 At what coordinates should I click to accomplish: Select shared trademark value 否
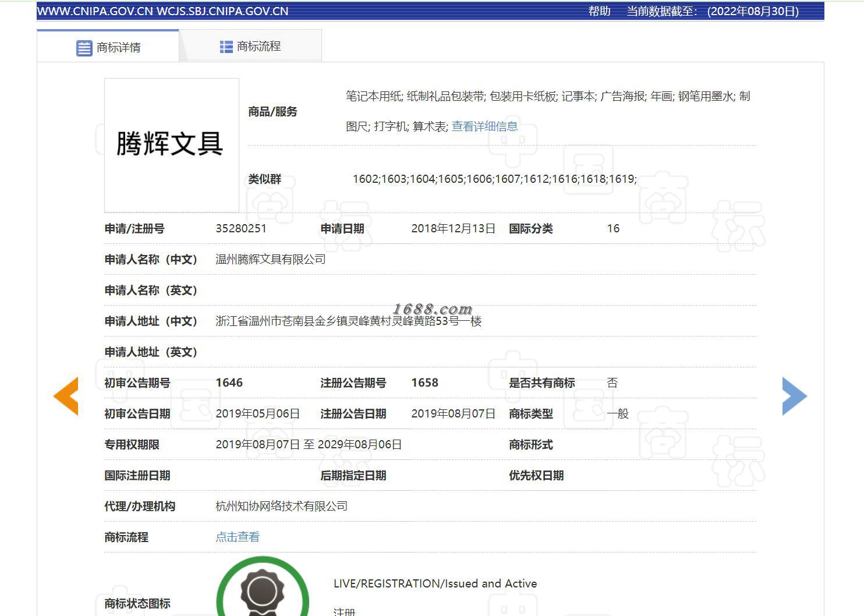pyautogui.click(x=612, y=383)
